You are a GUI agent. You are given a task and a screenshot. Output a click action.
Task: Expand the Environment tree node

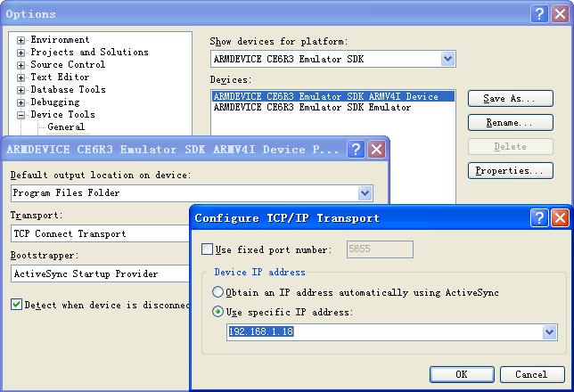point(20,40)
